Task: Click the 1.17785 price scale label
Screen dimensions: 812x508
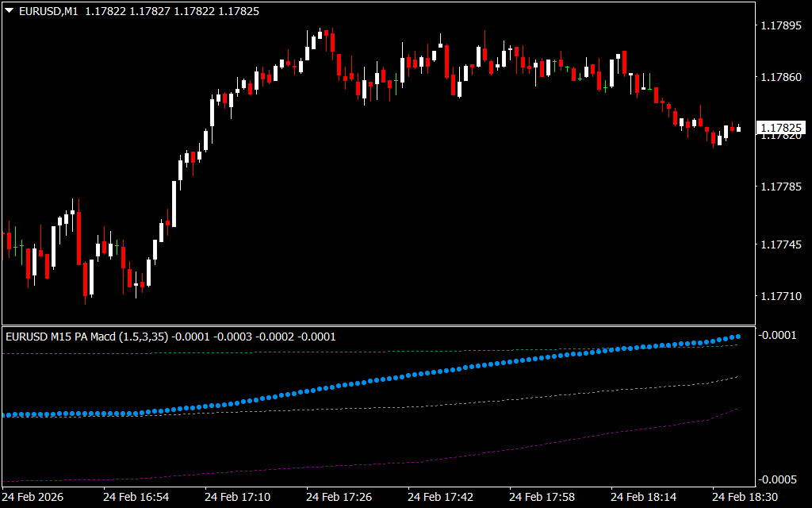Action: pyautogui.click(x=781, y=187)
